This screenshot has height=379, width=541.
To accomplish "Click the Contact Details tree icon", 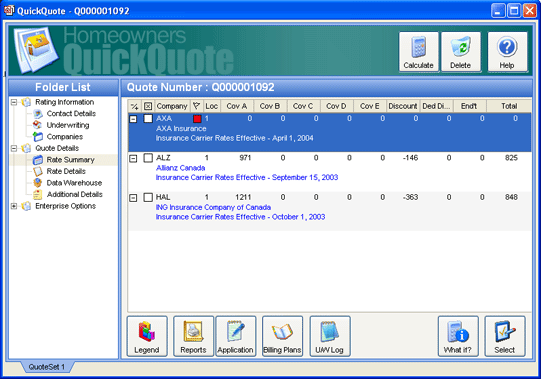I will 38,114.
